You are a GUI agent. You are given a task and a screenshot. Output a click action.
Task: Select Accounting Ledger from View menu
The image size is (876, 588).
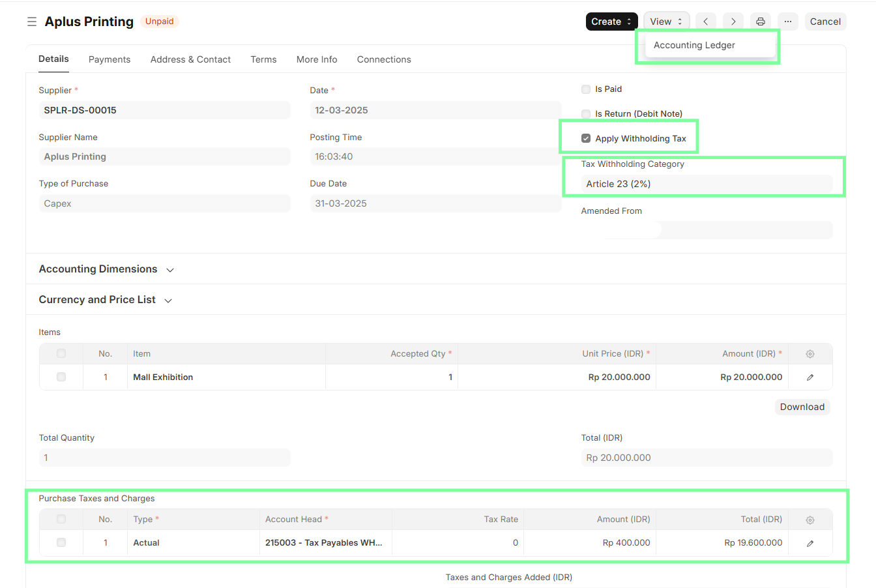693,45
